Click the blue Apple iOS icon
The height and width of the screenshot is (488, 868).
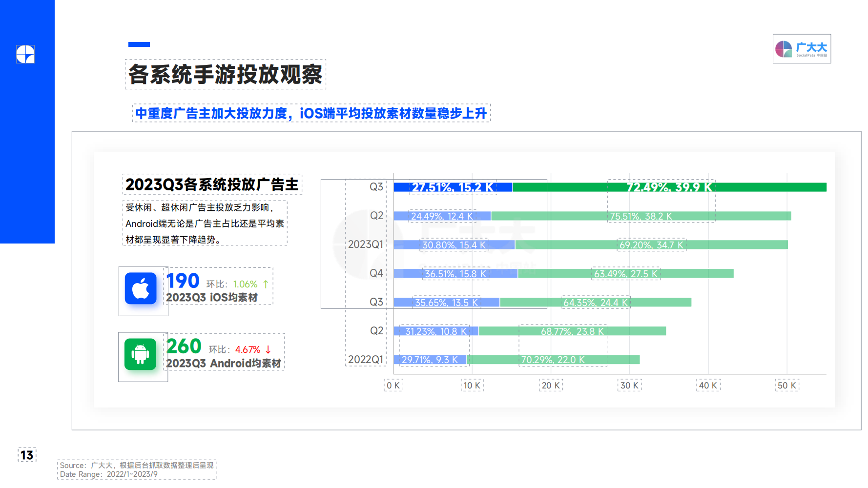pos(141,289)
